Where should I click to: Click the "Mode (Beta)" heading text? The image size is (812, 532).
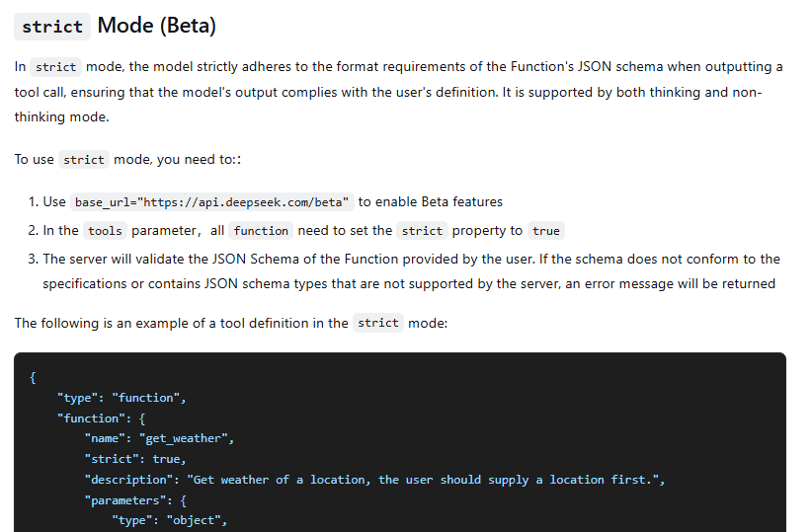click(x=156, y=26)
